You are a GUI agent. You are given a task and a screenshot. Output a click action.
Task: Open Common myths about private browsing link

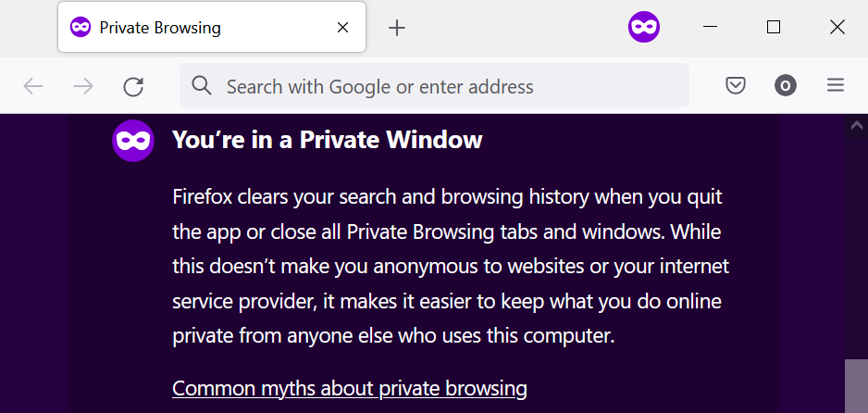pos(349,389)
